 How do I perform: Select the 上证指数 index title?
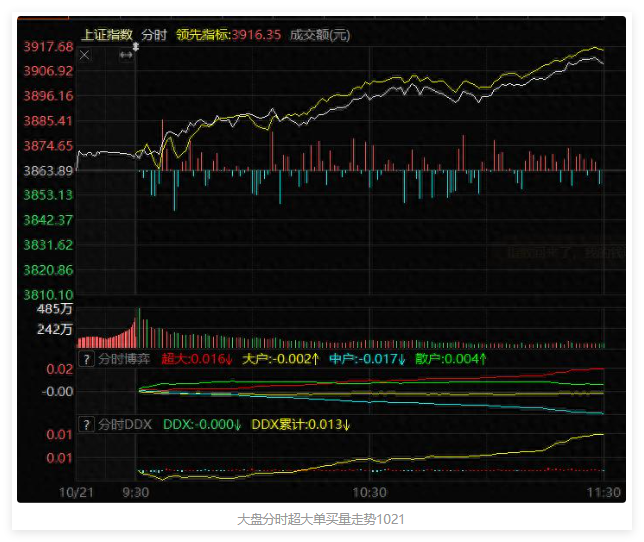107,34
